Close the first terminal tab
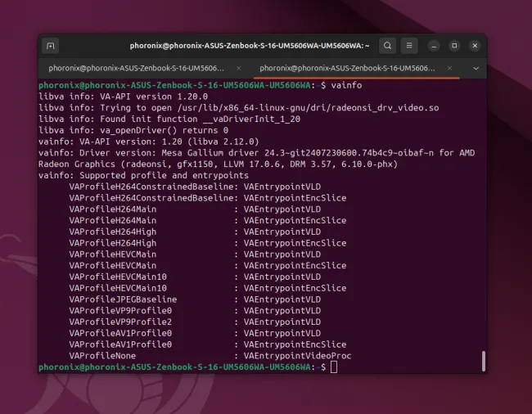This screenshot has height=414, width=532. click(239, 68)
